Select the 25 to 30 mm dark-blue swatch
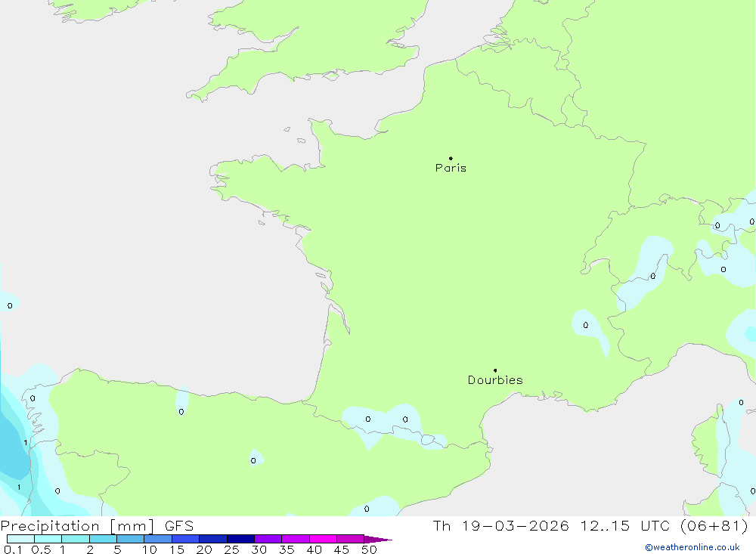The image size is (756, 554). (x=240, y=539)
